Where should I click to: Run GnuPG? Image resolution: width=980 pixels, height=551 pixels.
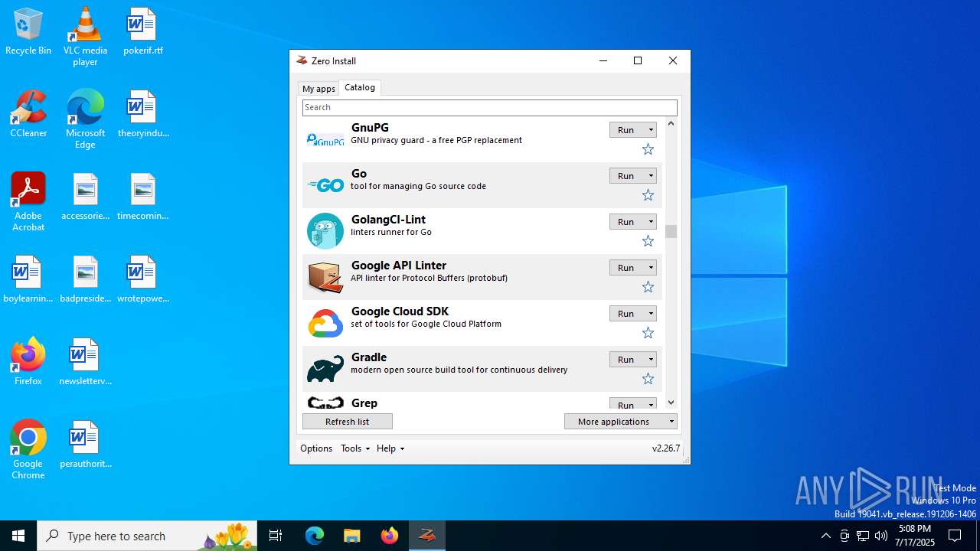click(x=627, y=130)
